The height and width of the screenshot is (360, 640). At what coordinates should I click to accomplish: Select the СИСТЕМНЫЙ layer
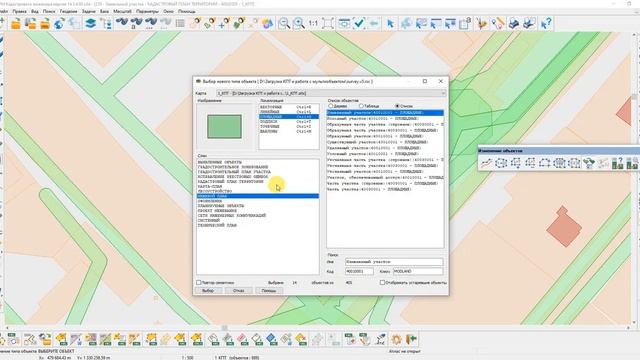pos(209,220)
